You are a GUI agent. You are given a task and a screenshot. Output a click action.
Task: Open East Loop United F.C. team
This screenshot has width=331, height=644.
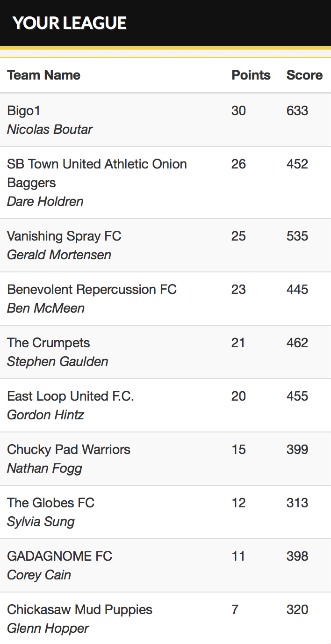(x=71, y=396)
